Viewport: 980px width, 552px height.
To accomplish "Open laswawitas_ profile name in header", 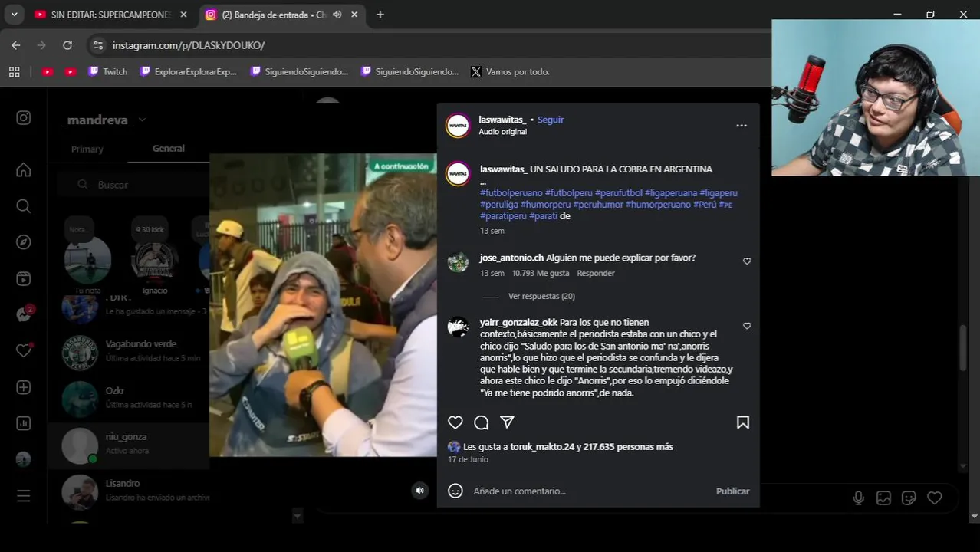I will click(502, 120).
